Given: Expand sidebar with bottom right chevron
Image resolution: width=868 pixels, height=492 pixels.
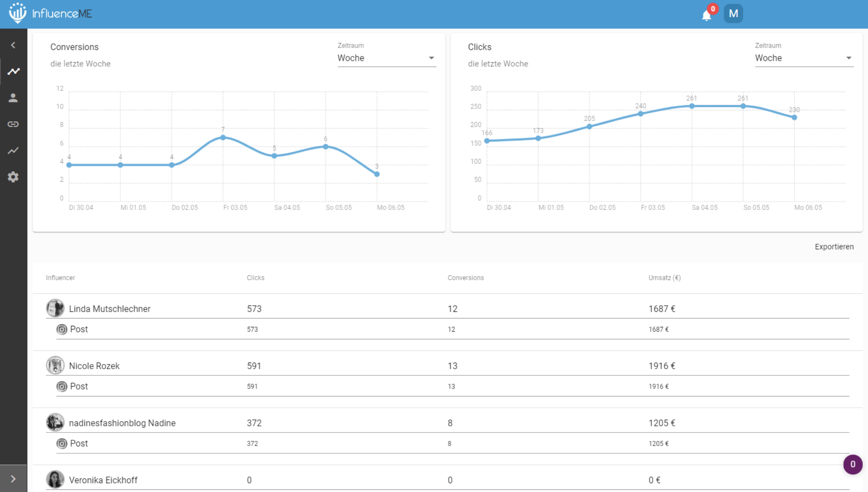Looking at the screenshot, I should (13, 479).
